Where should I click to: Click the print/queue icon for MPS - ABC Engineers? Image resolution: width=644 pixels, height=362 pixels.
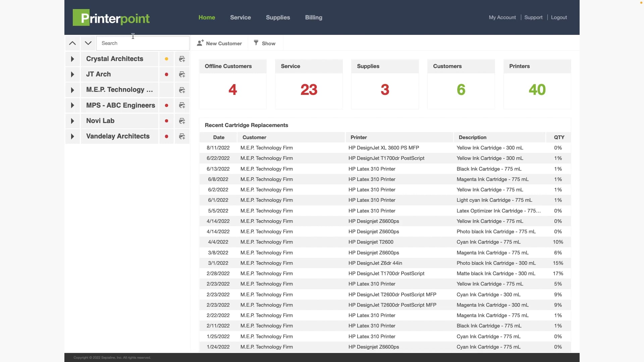(x=182, y=105)
